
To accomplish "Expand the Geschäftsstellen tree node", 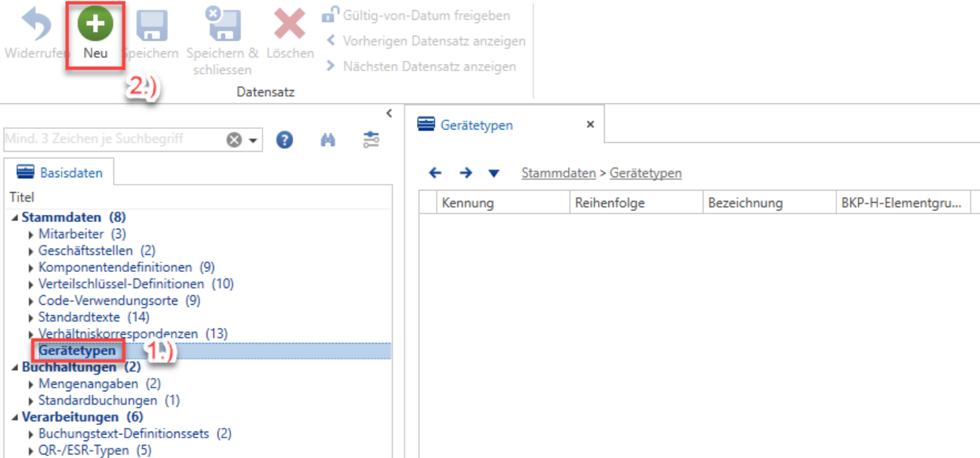I will coord(31,251).
